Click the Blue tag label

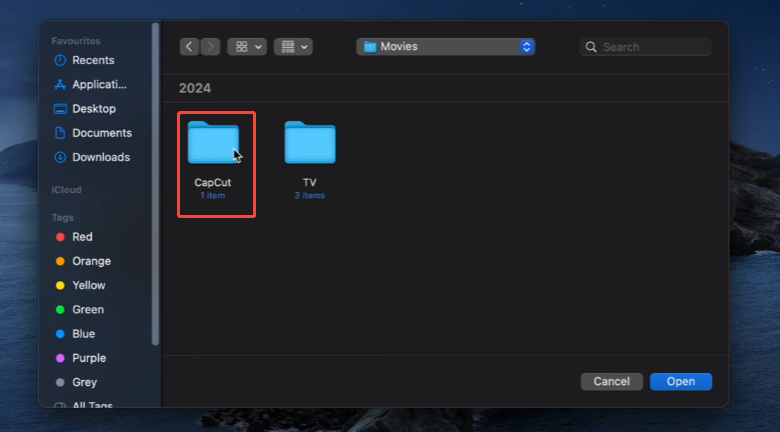(x=84, y=334)
